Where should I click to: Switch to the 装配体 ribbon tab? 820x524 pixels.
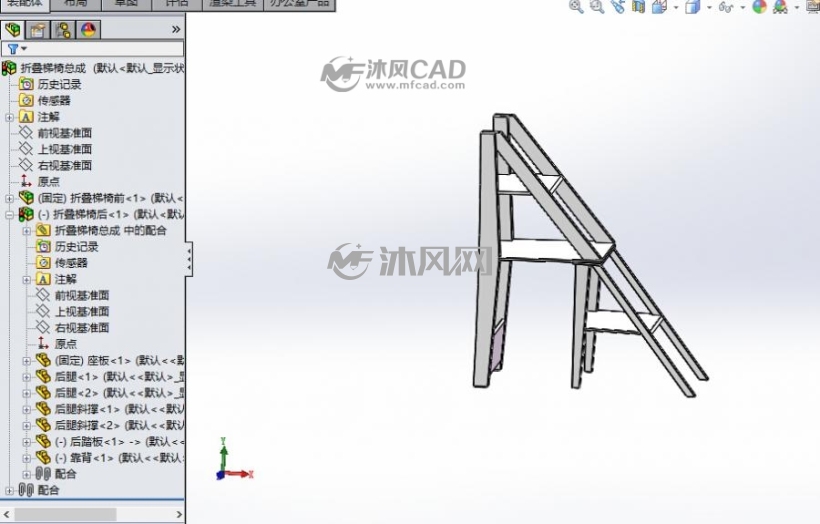[x=25, y=4]
